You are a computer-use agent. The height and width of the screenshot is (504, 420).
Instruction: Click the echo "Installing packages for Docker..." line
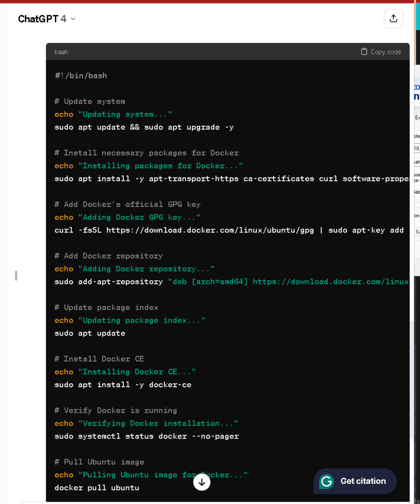tap(148, 166)
